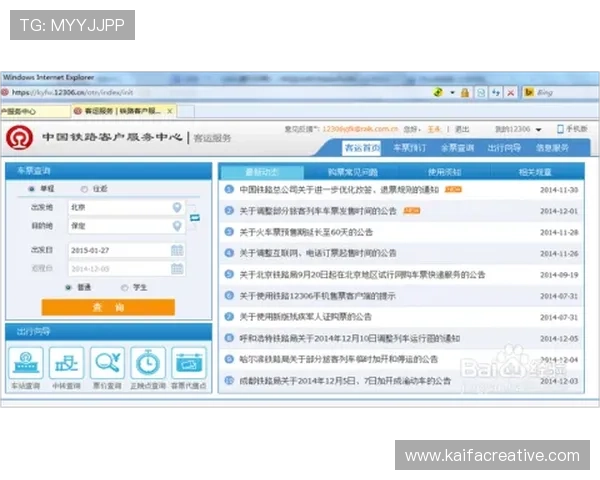Image resolution: width=600 pixels, height=480 pixels.
Task: Expand the 我的12306 dropdown menu
Action: [538, 129]
